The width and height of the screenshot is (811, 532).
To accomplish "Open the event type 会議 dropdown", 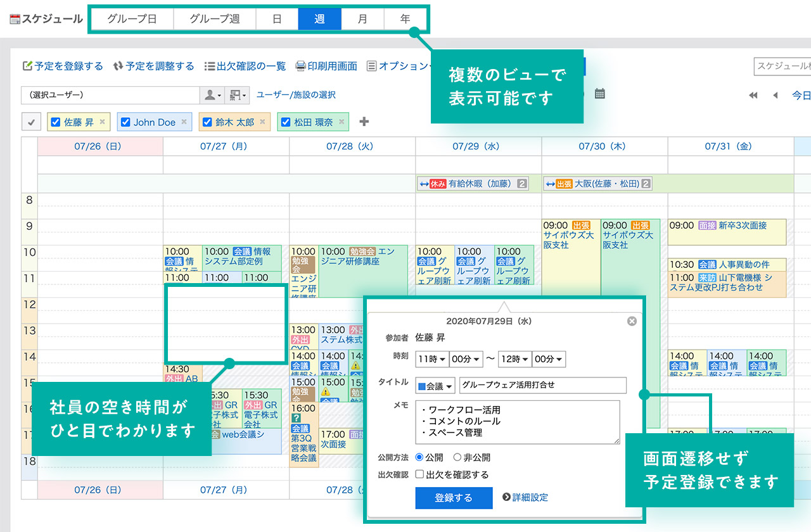I will pos(435,385).
